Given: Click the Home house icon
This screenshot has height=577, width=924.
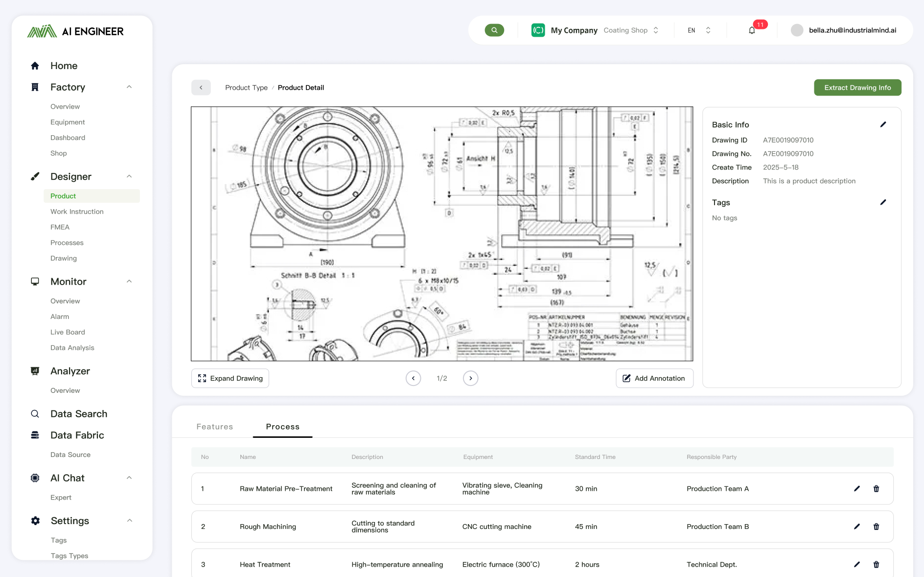Looking at the screenshot, I should tap(35, 66).
